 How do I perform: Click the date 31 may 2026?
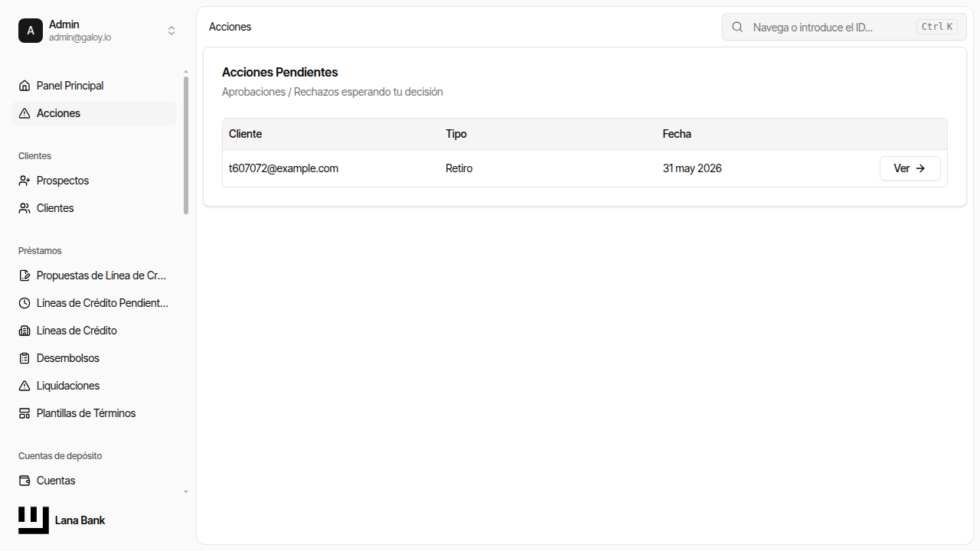tap(692, 168)
